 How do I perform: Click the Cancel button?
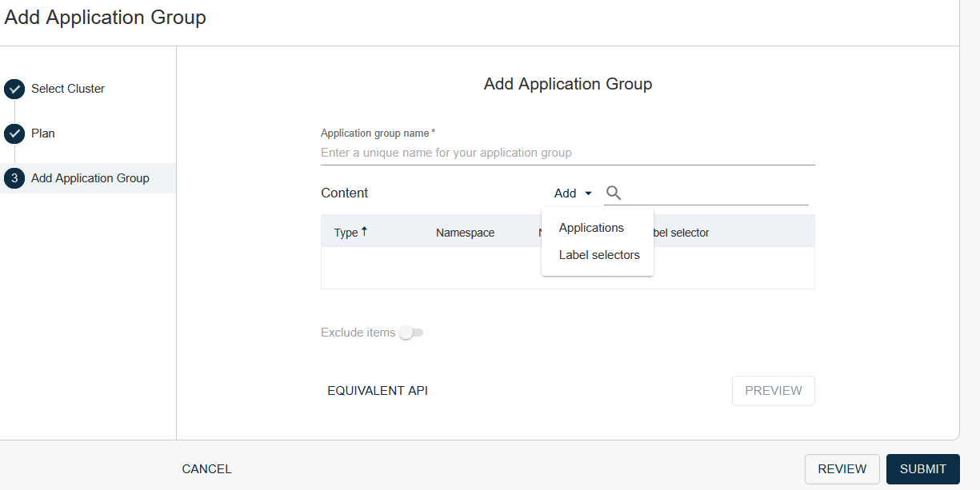[206, 469]
